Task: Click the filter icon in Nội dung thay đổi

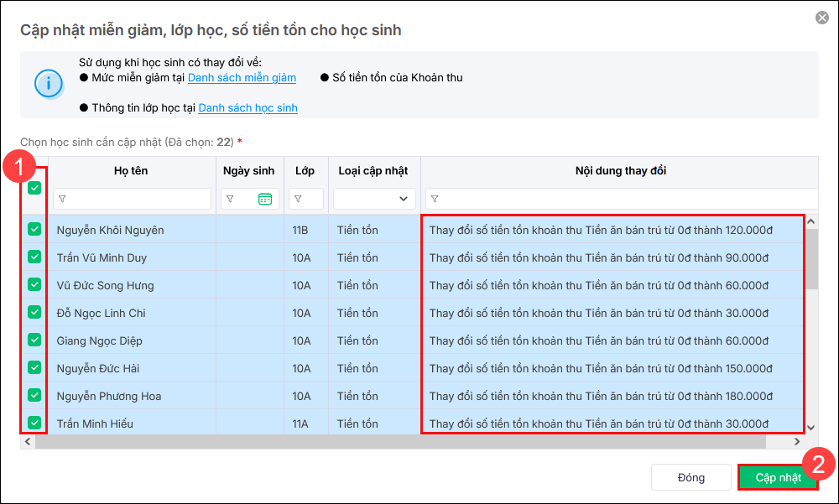Action: 435,199
